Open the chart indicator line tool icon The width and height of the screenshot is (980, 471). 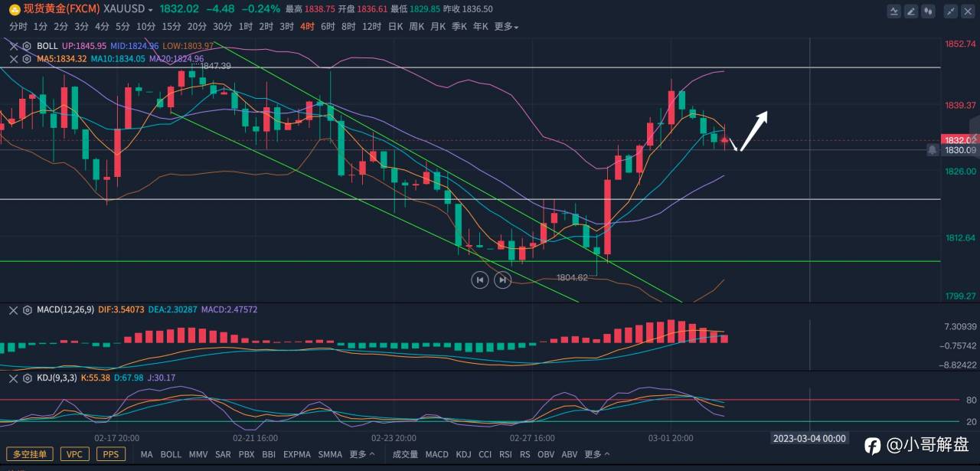[x=894, y=11]
